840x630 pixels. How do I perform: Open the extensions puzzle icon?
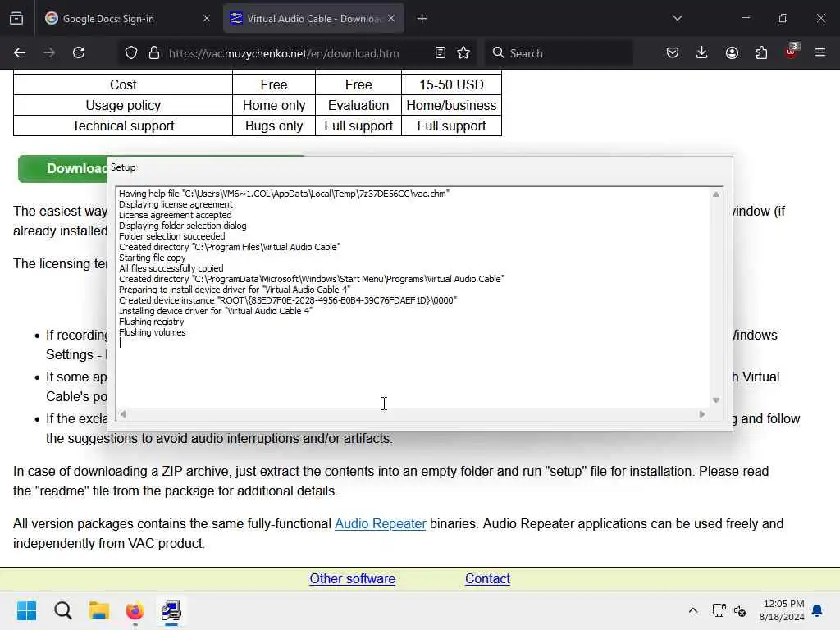[761, 52]
